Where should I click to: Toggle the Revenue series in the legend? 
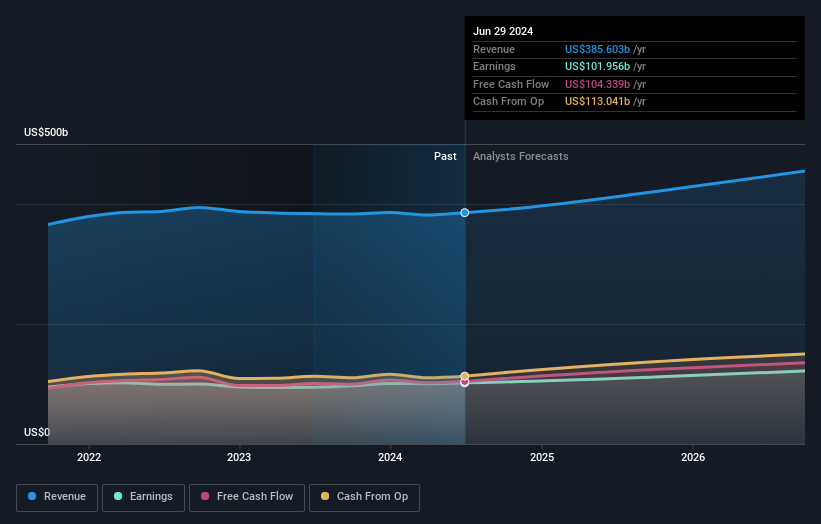57,497
